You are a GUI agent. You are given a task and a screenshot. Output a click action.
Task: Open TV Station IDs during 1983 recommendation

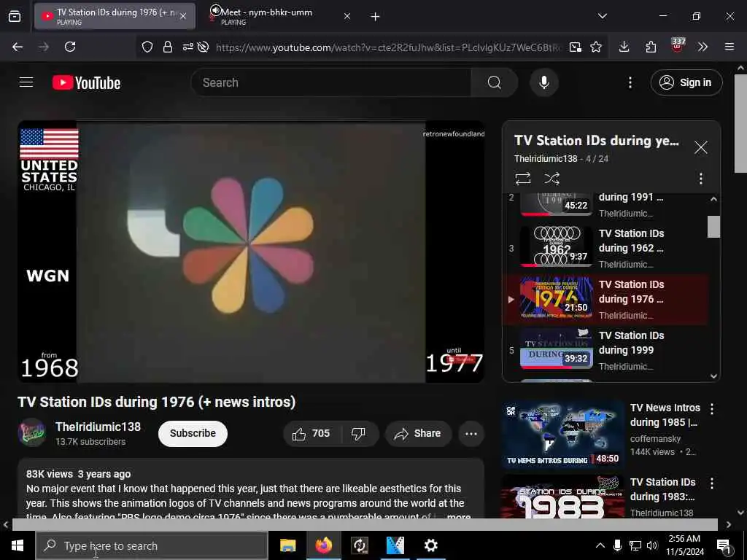(x=563, y=497)
